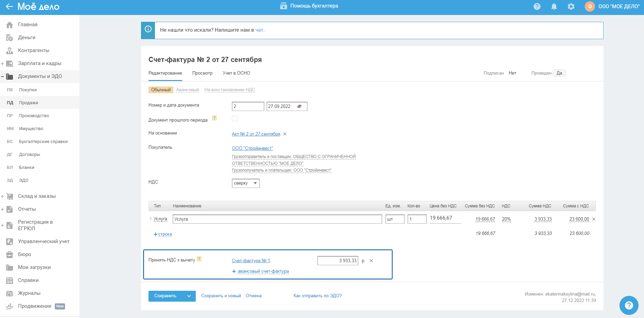Delete the Услуга row with X icon
This screenshot has width=644, height=318.
pyautogui.click(x=594, y=219)
